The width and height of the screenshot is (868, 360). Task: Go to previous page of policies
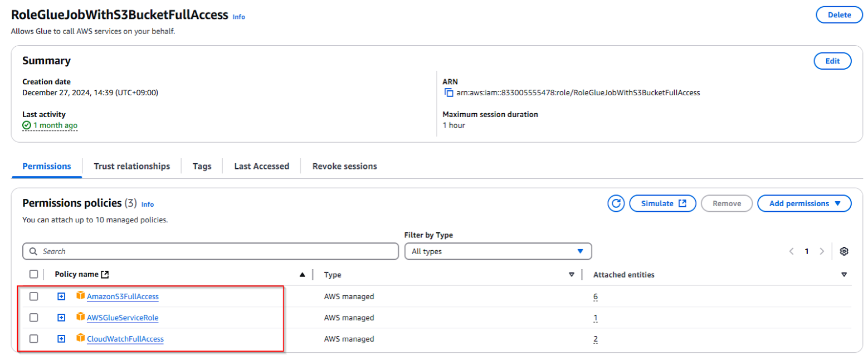pos(791,251)
